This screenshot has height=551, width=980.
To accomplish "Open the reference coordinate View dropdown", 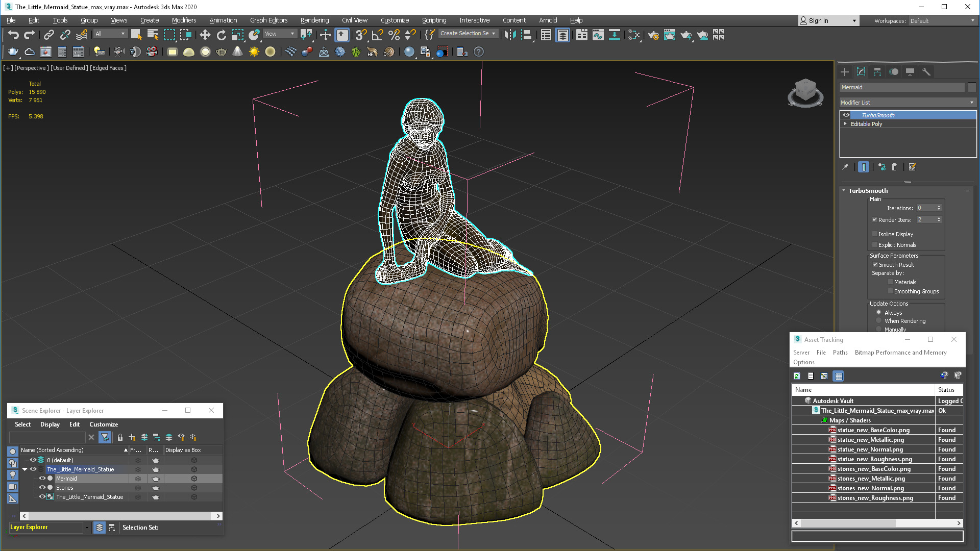I will tap(280, 34).
